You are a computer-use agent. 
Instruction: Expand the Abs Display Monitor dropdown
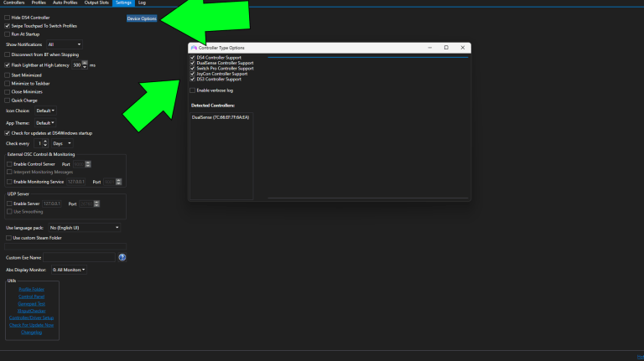tap(69, 270)
